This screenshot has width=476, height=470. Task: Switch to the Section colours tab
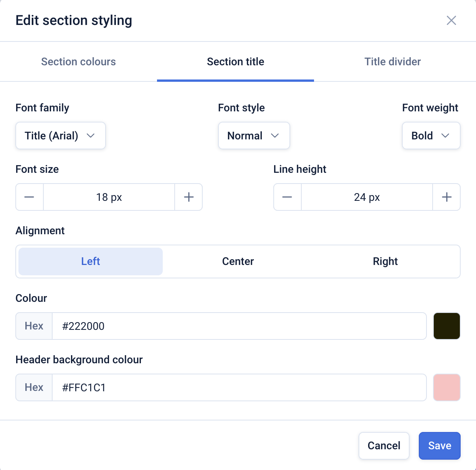[78, 62]
